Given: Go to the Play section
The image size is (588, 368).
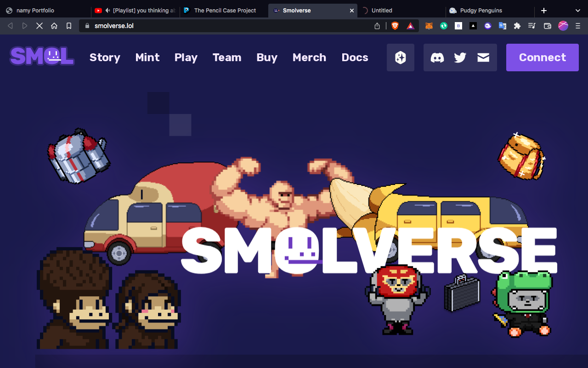Looking at the screenshot, I should [186, 57].
